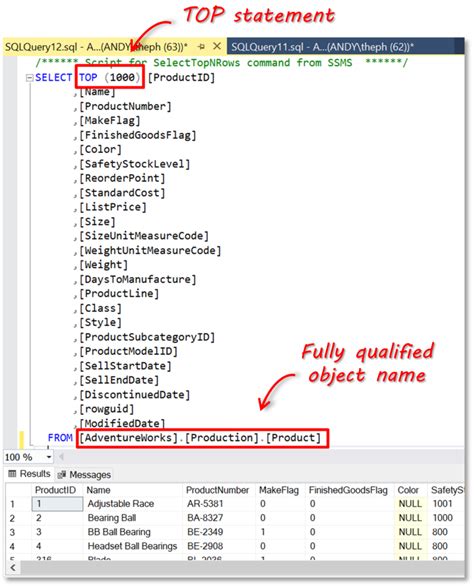This screenshot has height=587, width=474.
Task: Click [DaysToManufacture] in the query
Action: [137, 279]
